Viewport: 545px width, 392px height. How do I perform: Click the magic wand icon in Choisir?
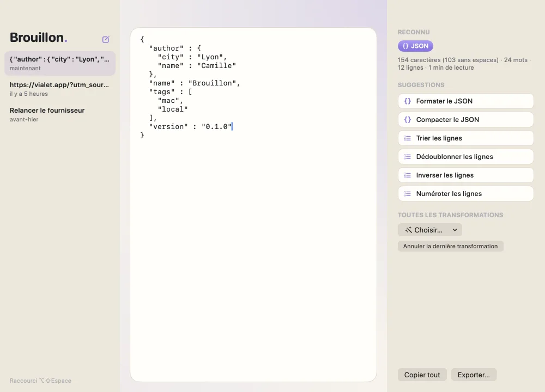[x=408, y=230]
